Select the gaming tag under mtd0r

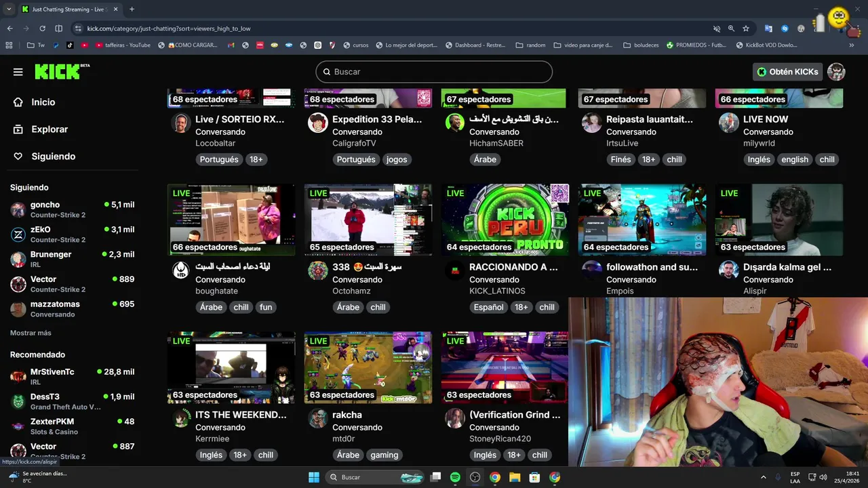[x=384, y=455]
